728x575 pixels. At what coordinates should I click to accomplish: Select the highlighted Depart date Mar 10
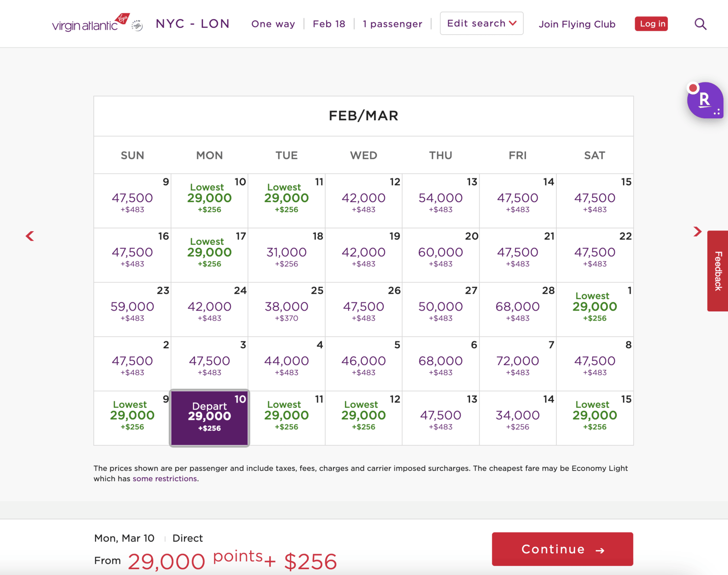coord(209,417)
